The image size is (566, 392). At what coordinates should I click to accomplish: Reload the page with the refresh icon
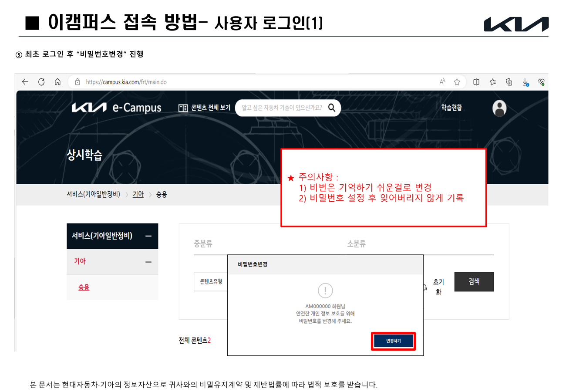[x=42, y=81]
